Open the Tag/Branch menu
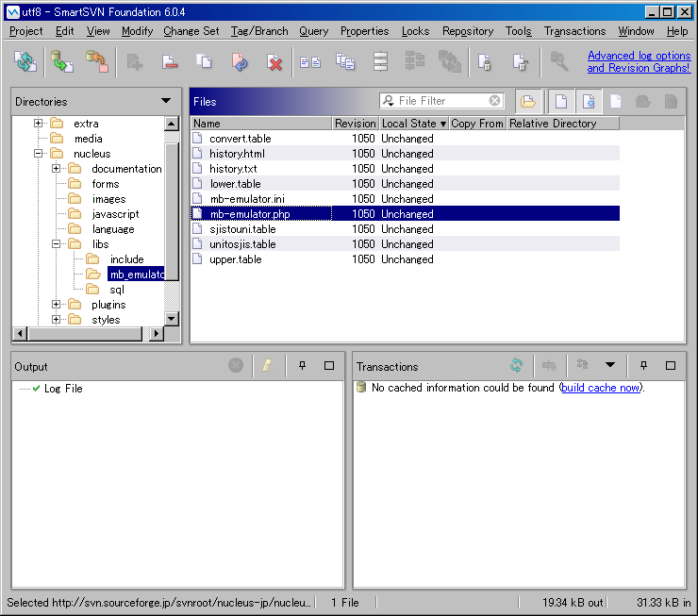The image size is (698, 616). pyautogui.click(x=259, y=31)
